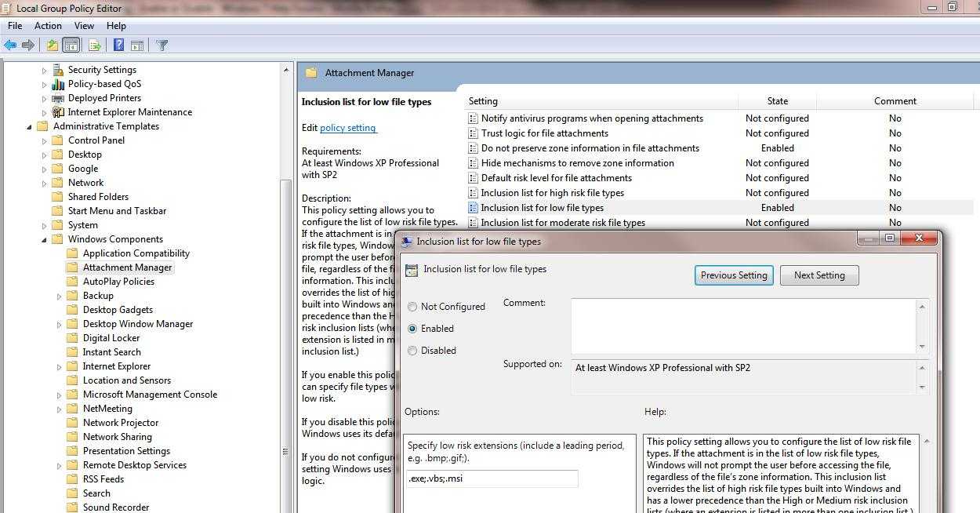Expand the Internet Explorer tree node
The width and height of the screenshot is (980, 513).
60,366
